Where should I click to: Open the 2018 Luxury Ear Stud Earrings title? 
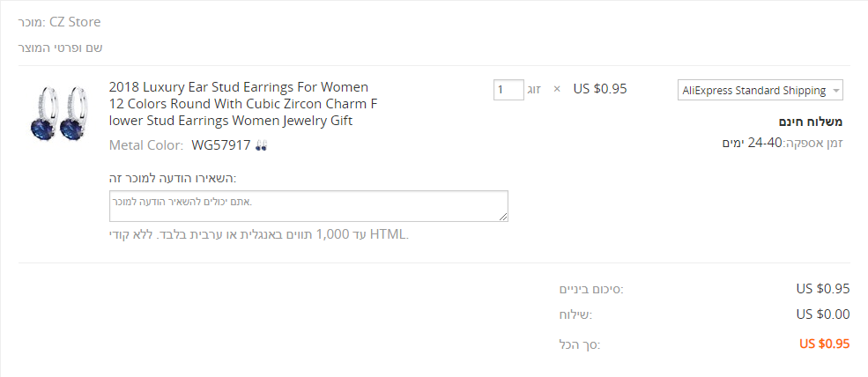click(239, 104)
